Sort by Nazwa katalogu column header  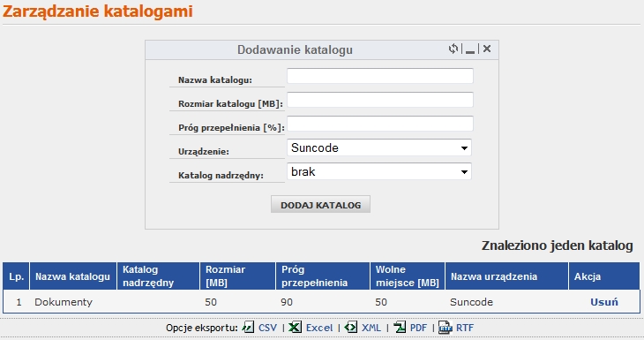[x=72, y=276]
